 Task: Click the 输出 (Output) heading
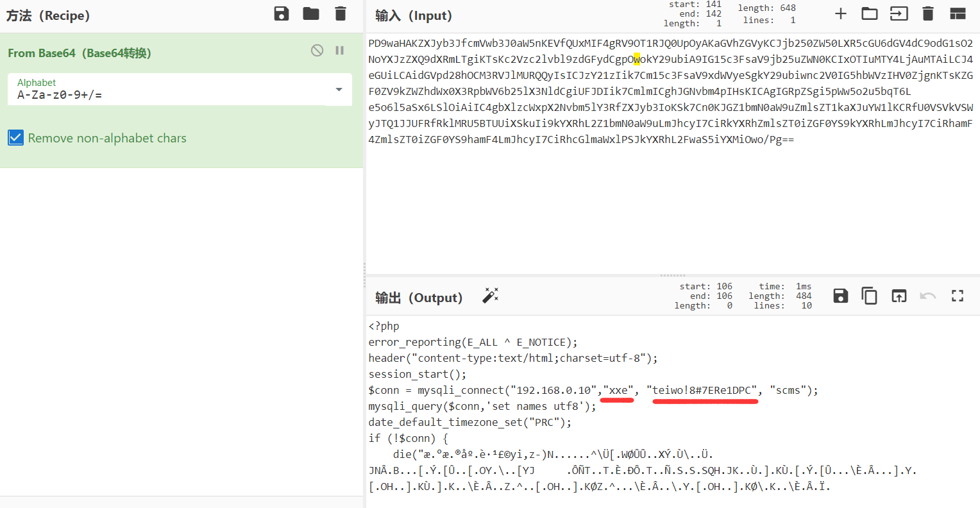[419, 298]
